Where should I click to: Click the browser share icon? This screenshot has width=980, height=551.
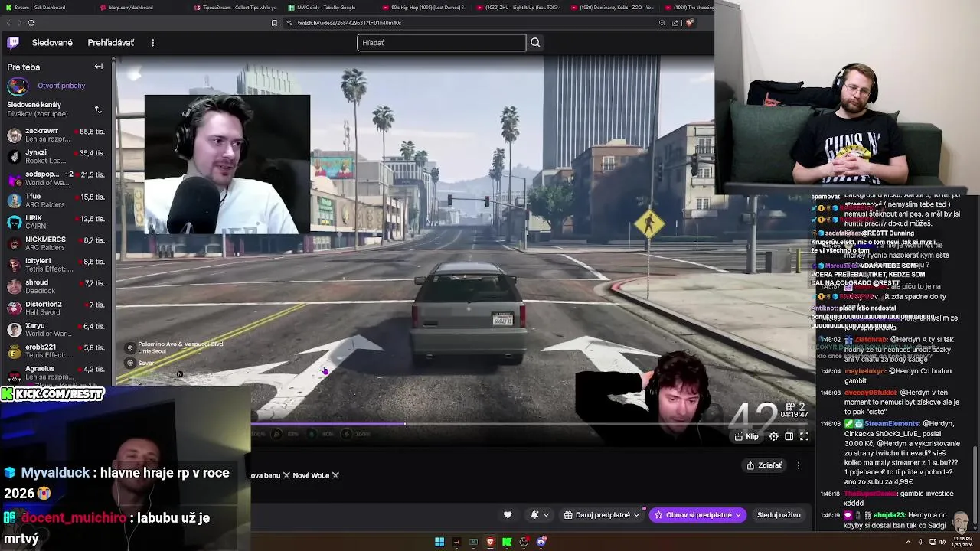[675, 23]
